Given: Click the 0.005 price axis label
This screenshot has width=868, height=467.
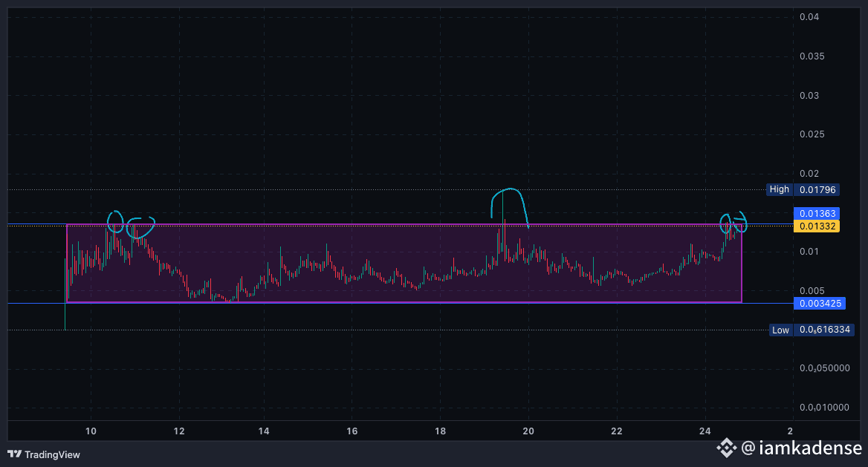Looking at the screenshot, I should [x=812, y=291].
